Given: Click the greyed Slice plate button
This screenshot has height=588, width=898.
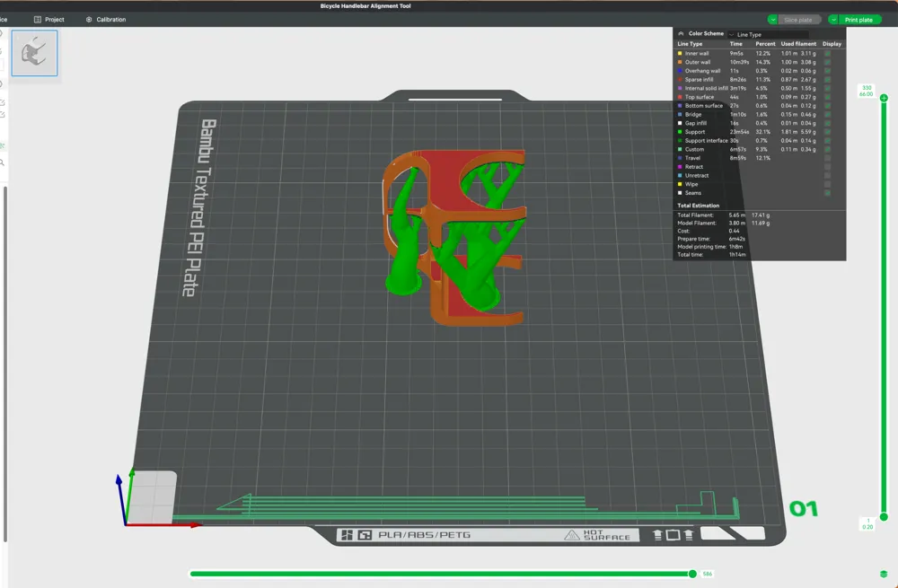Looking at the screenshot, I should pos(798,20).
